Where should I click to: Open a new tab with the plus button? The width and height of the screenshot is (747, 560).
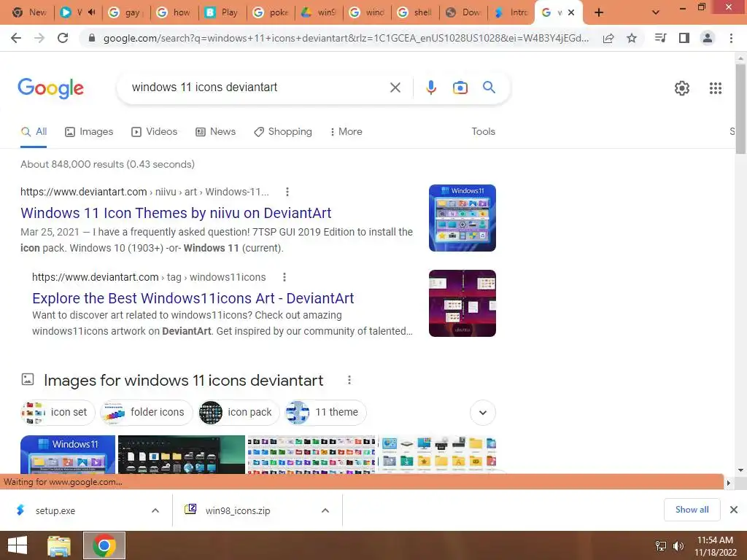click(x=599, y=12)
